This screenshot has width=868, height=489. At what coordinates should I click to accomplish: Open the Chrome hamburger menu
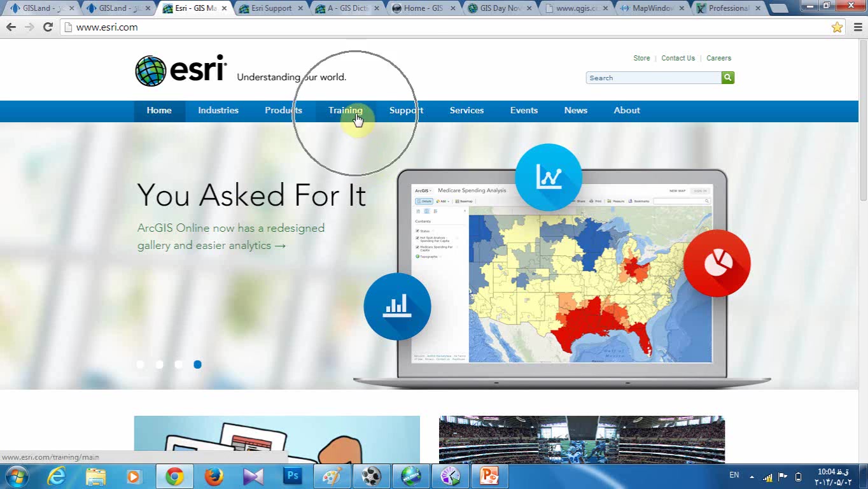[857, 27]
